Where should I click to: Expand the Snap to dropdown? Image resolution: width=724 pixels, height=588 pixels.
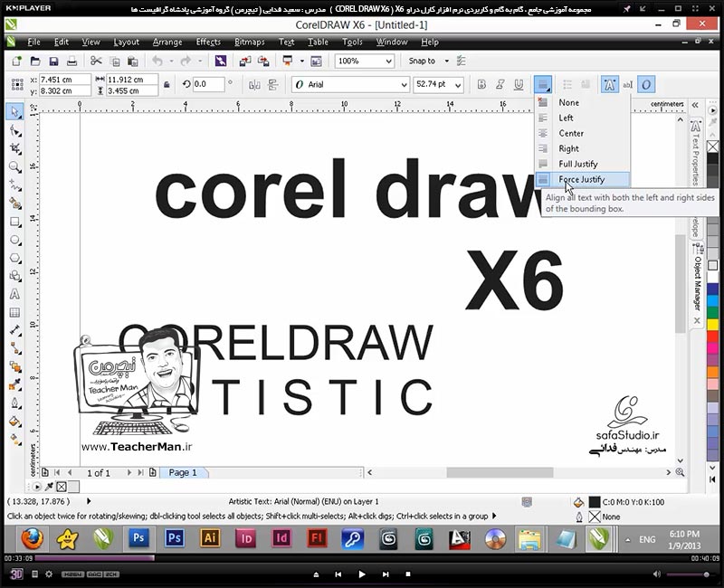[x=446, y=61]
